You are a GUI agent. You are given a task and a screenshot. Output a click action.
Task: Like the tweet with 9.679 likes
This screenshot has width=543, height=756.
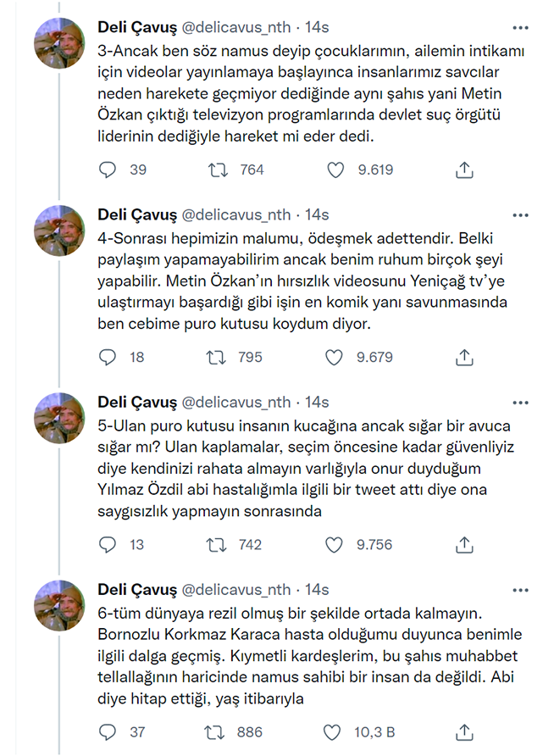coord(335,357)
